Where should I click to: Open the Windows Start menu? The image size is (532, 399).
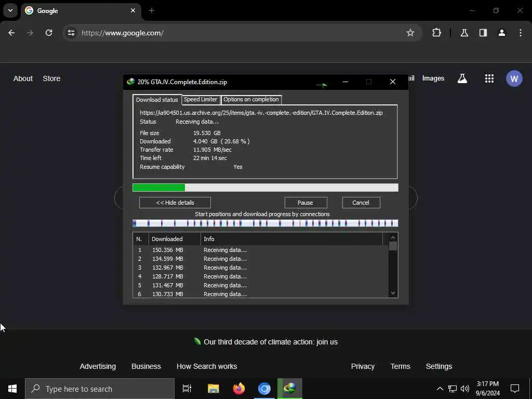click(12, 389)
